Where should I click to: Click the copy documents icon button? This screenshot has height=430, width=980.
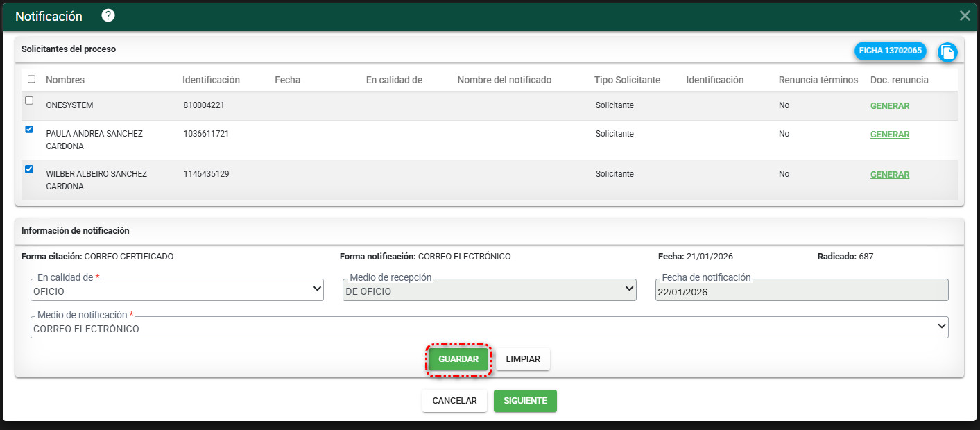pos(947,52)
